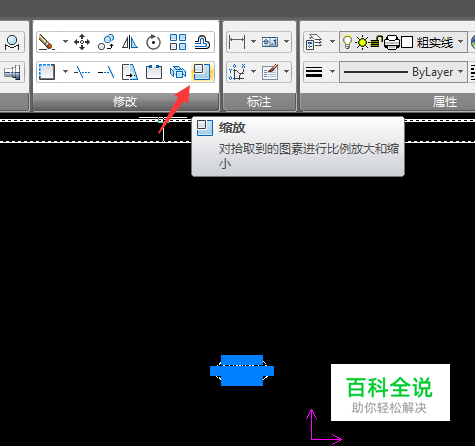Open the annotation edit dropdown arrow

coord(286,71)
